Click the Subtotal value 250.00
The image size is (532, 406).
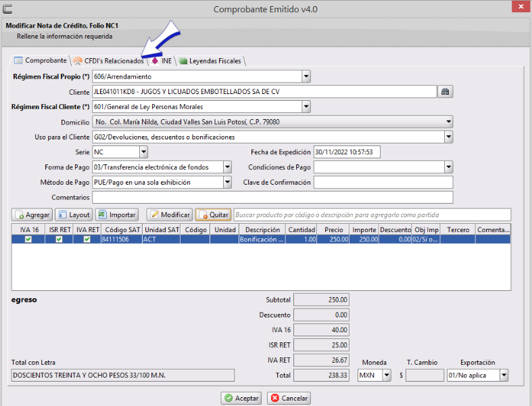click(x=321, y=300)
